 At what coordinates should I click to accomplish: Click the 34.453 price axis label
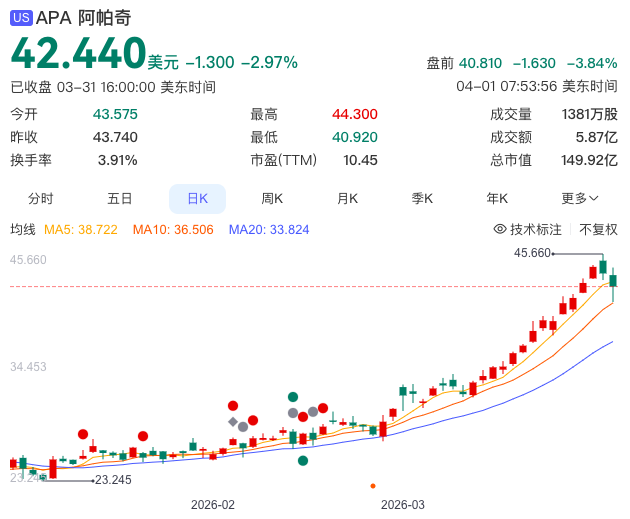tap(28, 367)
